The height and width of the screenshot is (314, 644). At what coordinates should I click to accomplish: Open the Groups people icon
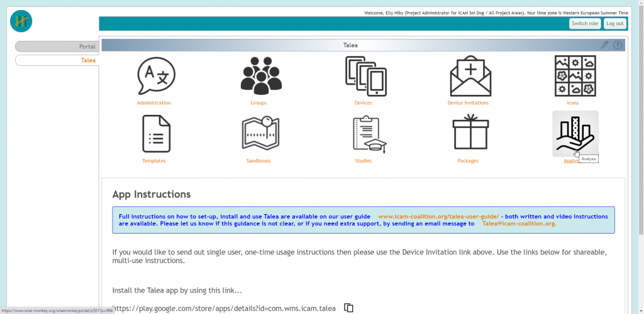(261, 76)
